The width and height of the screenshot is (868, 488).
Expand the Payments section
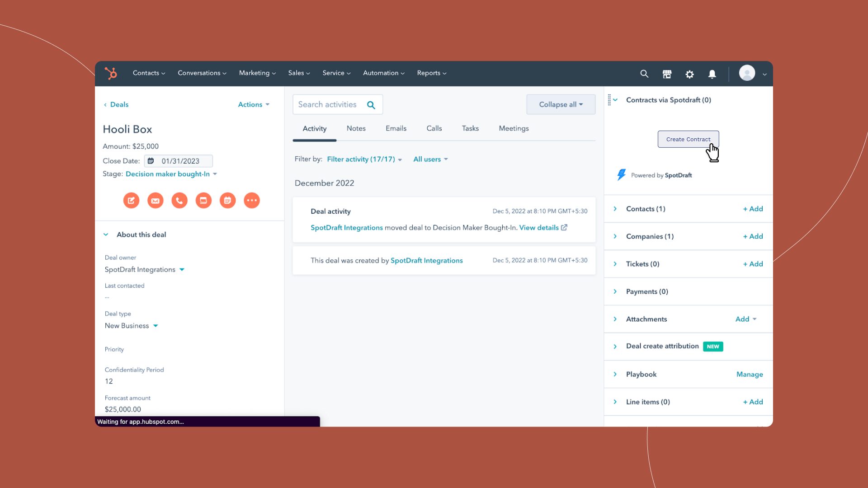[x=615, y=291]
